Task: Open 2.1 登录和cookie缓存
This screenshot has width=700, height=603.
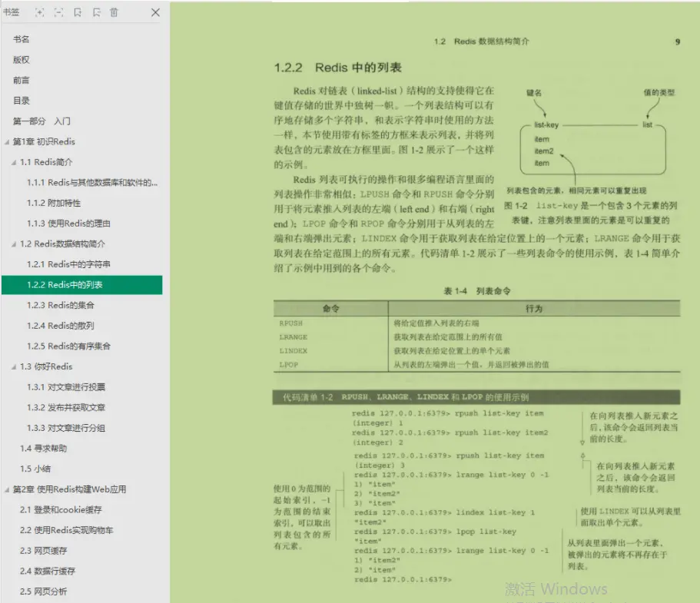Action: [61, 510]
